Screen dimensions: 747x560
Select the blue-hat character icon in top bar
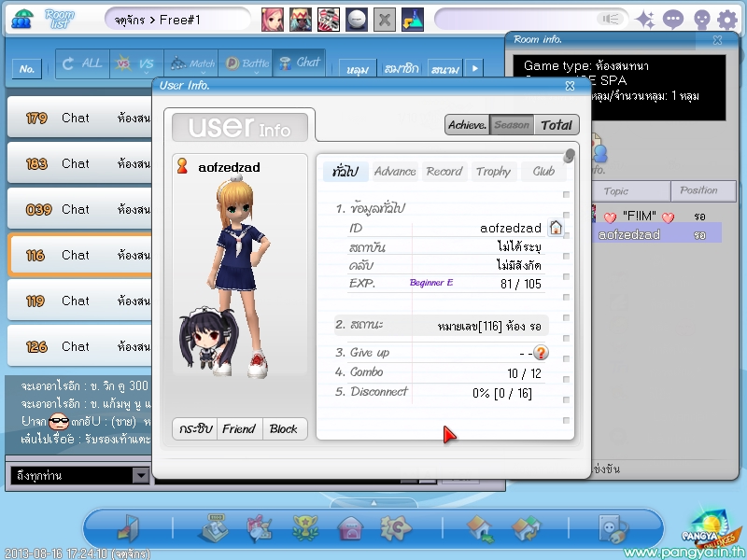(x=301, y=20)
